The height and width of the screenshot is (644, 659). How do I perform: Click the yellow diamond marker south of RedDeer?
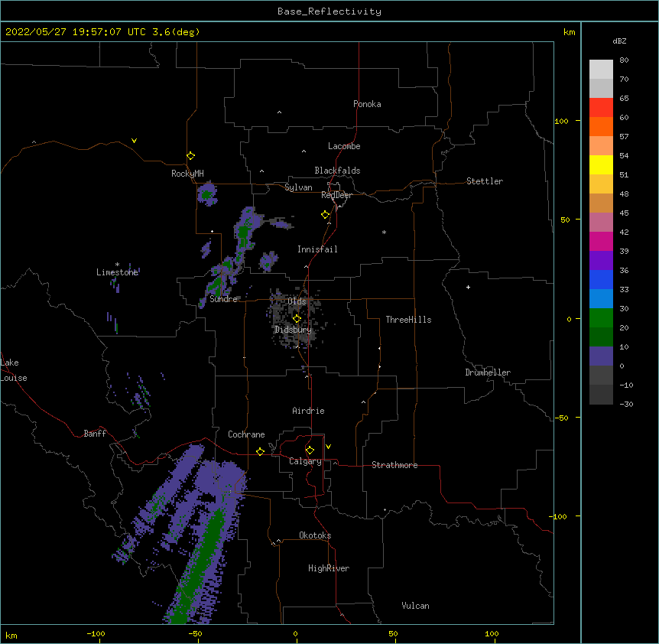pyautogui.click(x=326, y=214)
